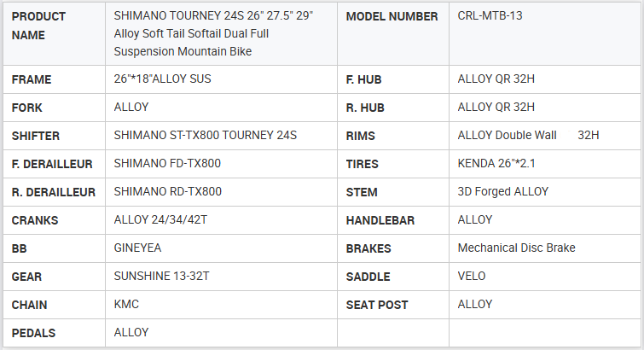Select the SHIMANO RD-TX800 rear derailleur value

tap(167, 192)
